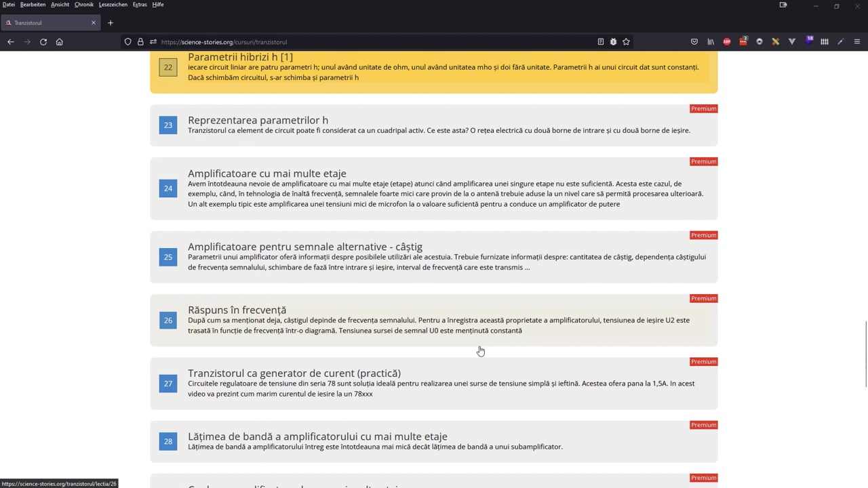Open the browser home page
868x488 pixels.
click(60, 41)
